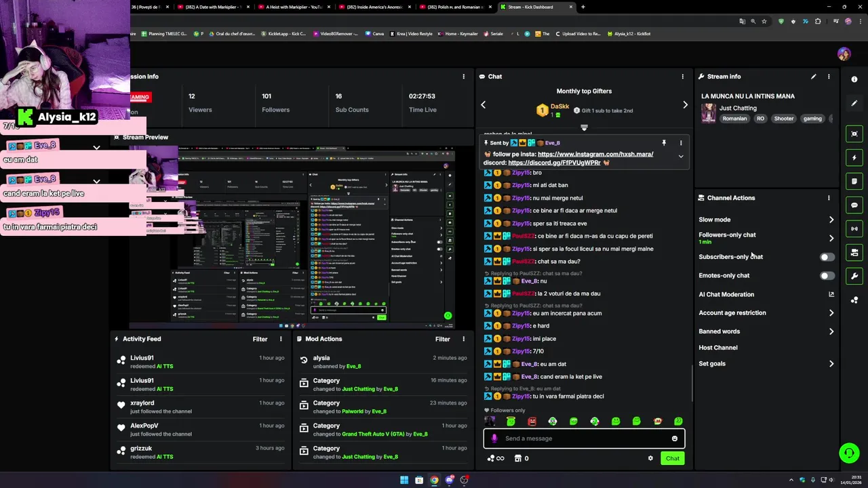The image size is (868, 488).
Task: Collapse the top gifters panel handle
Action: pos(584,127)
